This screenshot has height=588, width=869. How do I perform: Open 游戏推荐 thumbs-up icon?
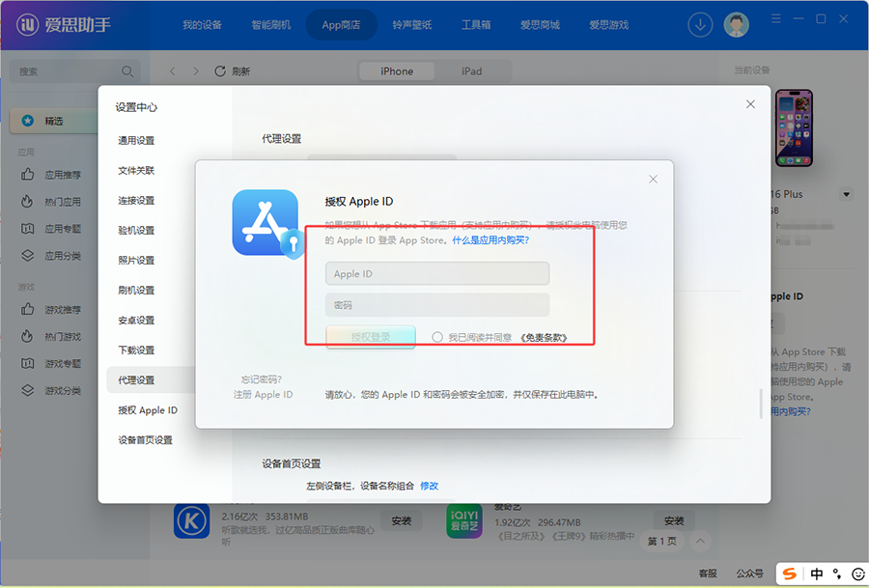[28, 309]
